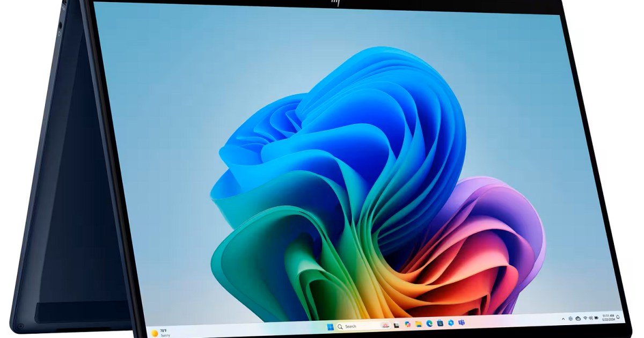Click the circular tray icon left of OneDrive

[x=570, y=319]
